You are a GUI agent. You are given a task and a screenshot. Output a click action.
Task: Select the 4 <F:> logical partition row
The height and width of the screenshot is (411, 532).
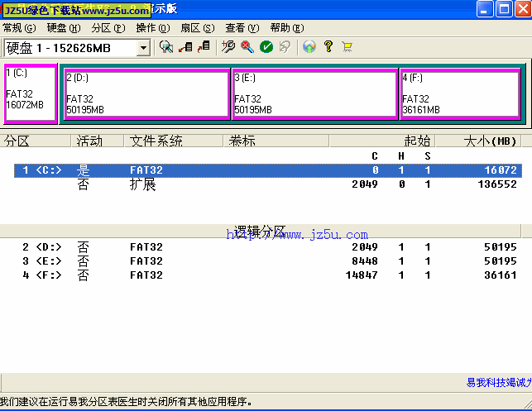click(268, 275)
